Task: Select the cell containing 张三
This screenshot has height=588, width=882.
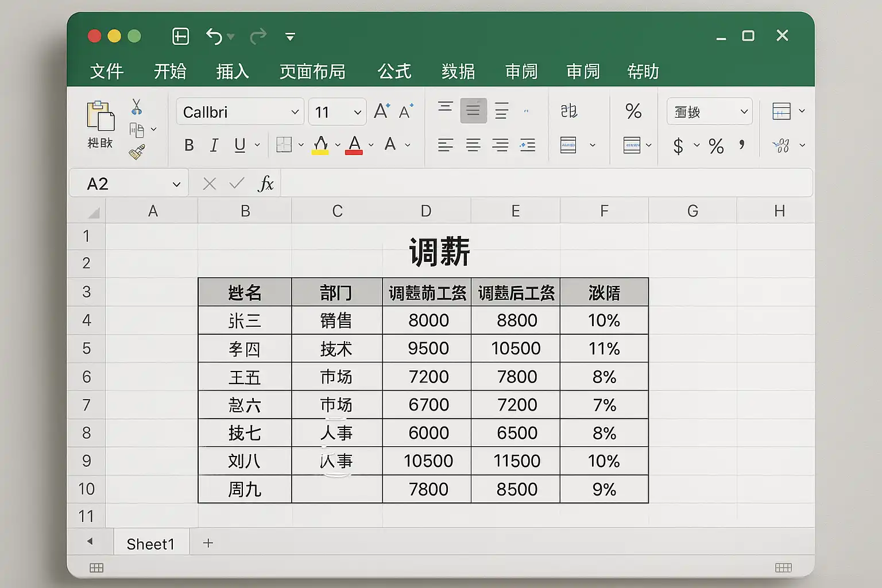Action: 245,320
